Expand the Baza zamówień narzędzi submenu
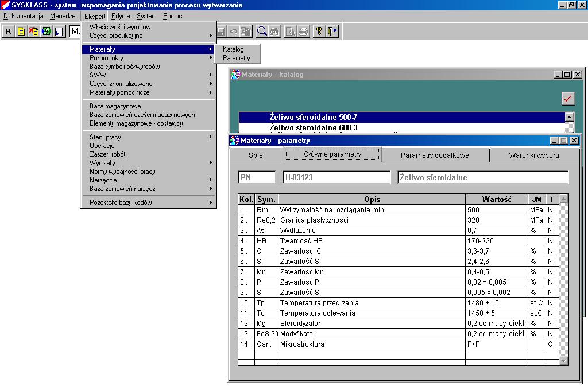This screenshot has width=588, height=389. [x=149, y=189]
